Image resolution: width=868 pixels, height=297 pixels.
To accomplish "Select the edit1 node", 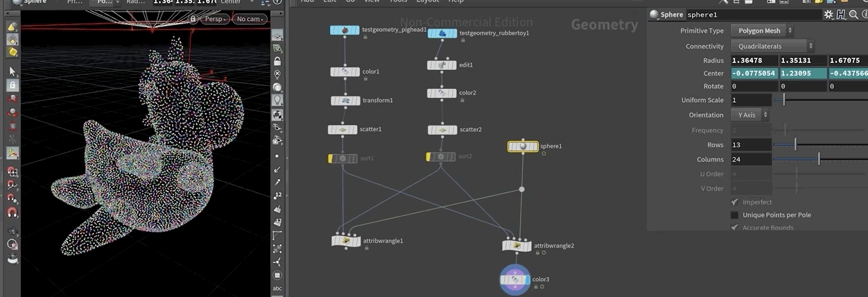I will tap(442, 65).
